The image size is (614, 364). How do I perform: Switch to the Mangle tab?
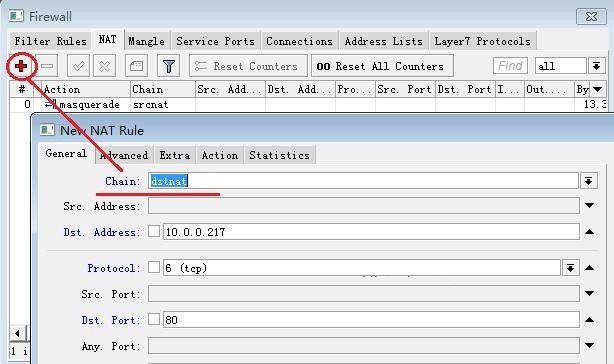tap(146, 41)
